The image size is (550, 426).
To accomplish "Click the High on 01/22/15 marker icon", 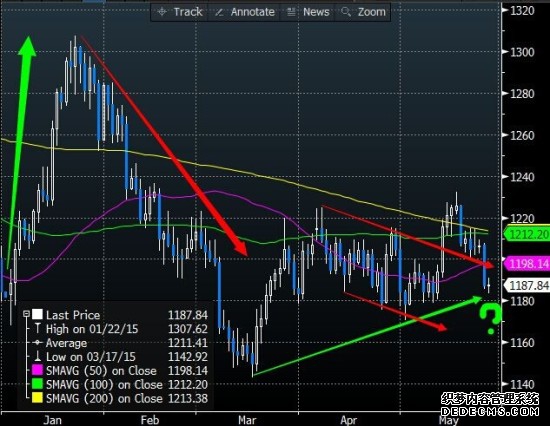I will (x=37, y=328).
